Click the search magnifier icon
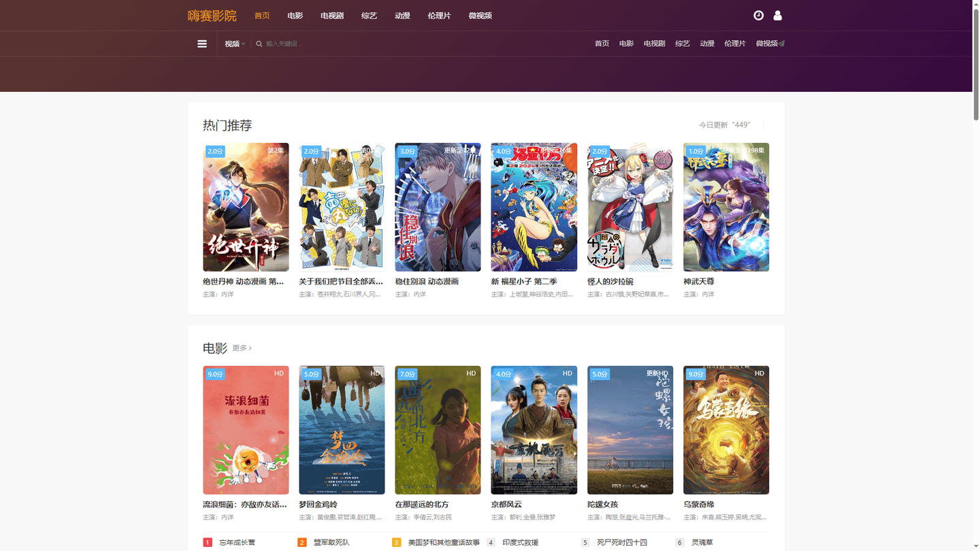 click(x=259, y=44)
